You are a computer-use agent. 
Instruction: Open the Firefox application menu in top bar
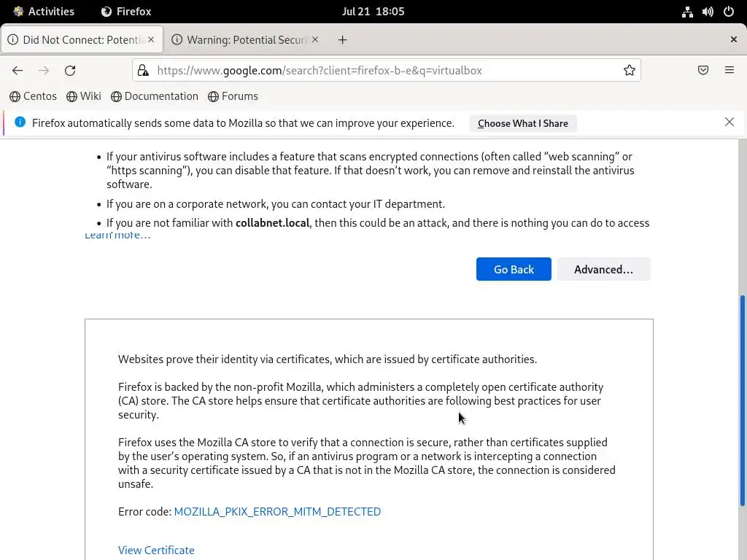coord(126,12)
